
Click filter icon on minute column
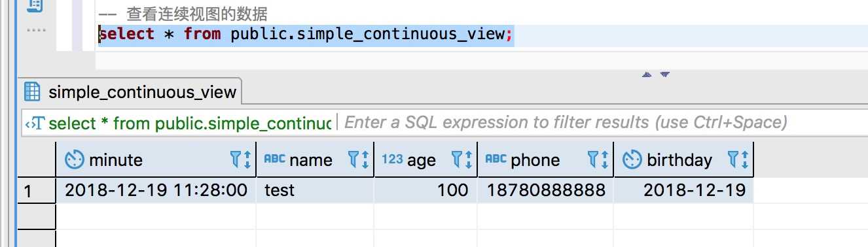coord(236,159)
